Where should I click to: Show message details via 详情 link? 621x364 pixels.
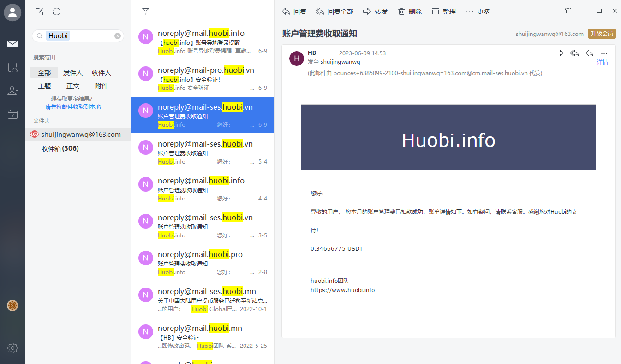(x=603, y=62)
